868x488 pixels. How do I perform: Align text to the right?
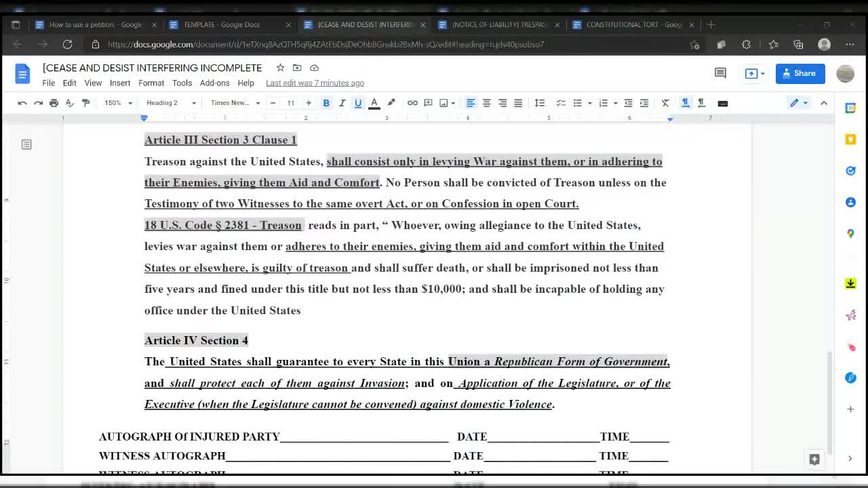(502, 103)
